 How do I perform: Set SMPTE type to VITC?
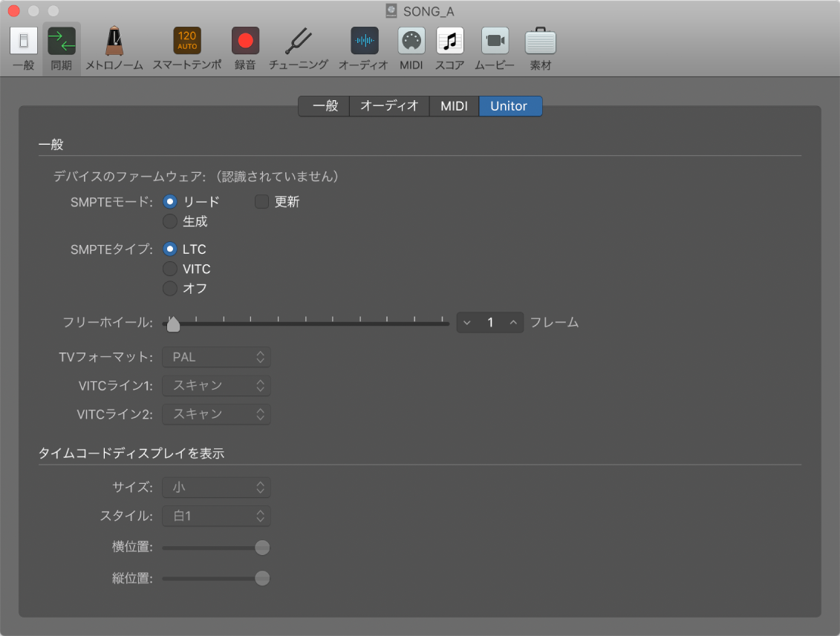click(x=170, y=269)
